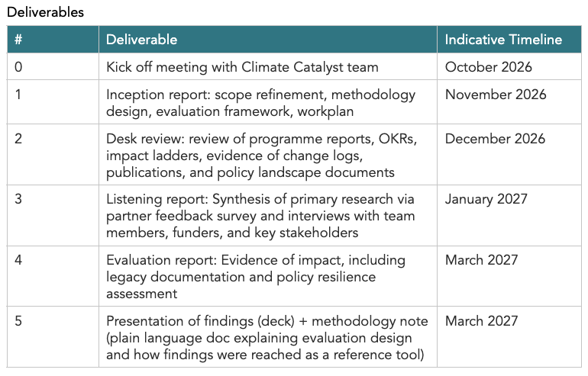Click the December 2026 timeline cell
The width and height of the screenshot is (588, 376).
[x=509, y=154]
